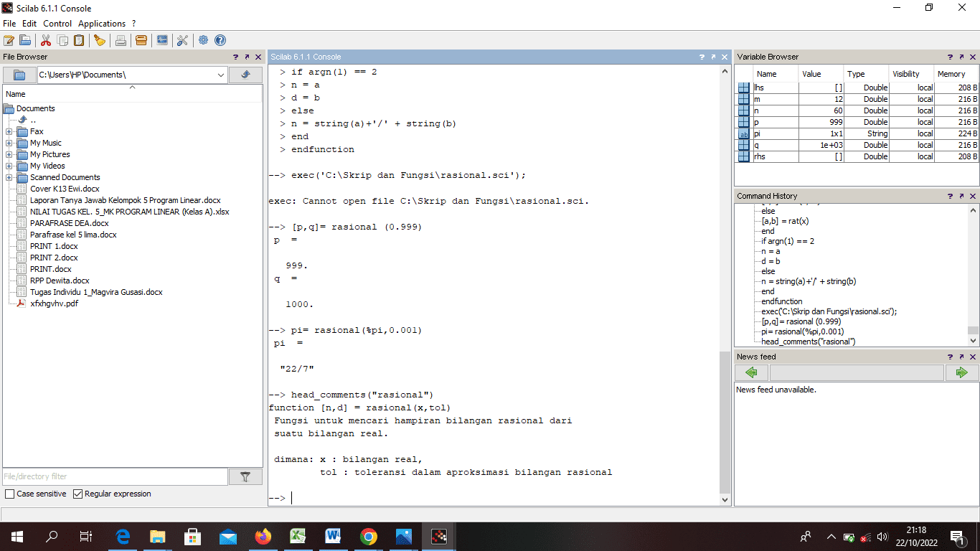Open Firefox from taskbar
Viewport: 980px width, 551px height.
point(263,536)
